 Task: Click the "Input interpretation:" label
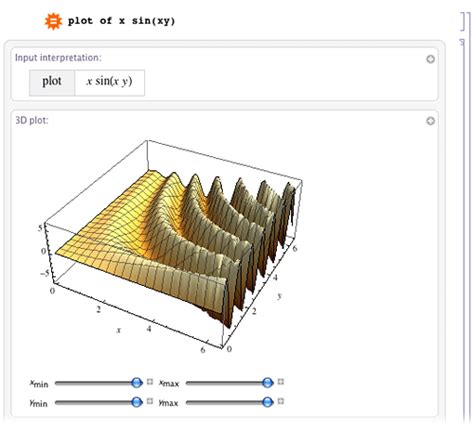pos(58,58)
